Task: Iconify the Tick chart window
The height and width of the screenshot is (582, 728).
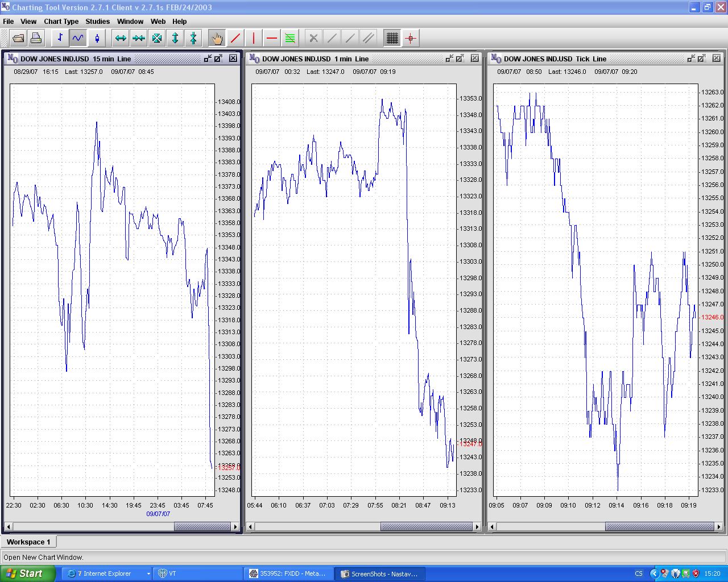Action: click(x=691, y=58)
